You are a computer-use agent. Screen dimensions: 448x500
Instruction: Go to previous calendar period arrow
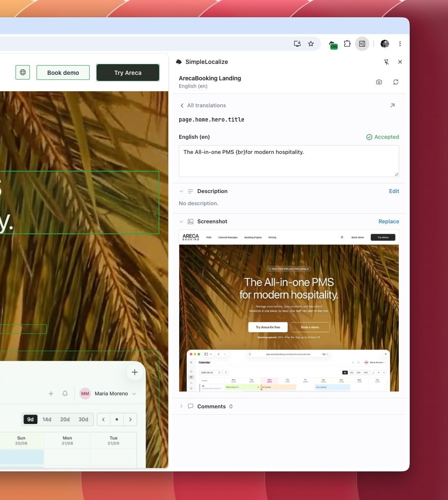pyautogui.click(x=103, y=419)
